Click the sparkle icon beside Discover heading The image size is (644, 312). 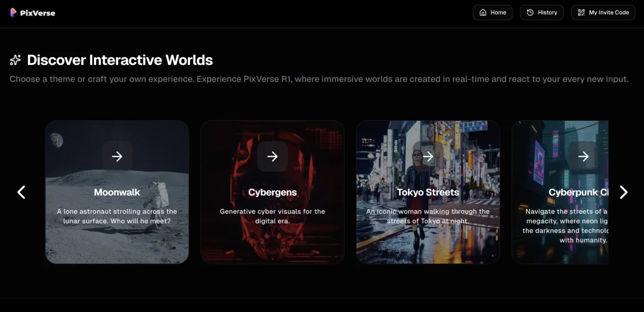tap(16, 60)
